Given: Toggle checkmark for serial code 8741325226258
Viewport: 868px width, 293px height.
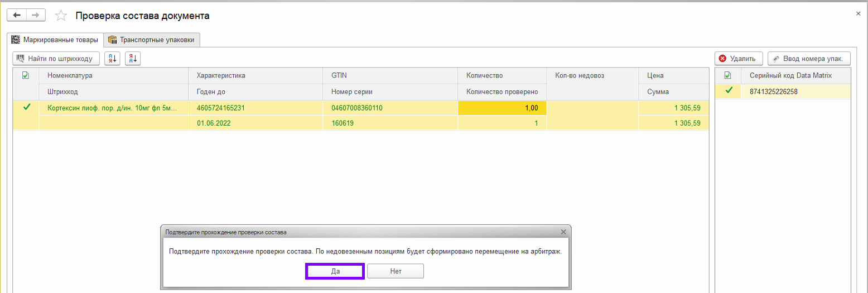Looking at the screenshot, I should (x=728, y=91).
